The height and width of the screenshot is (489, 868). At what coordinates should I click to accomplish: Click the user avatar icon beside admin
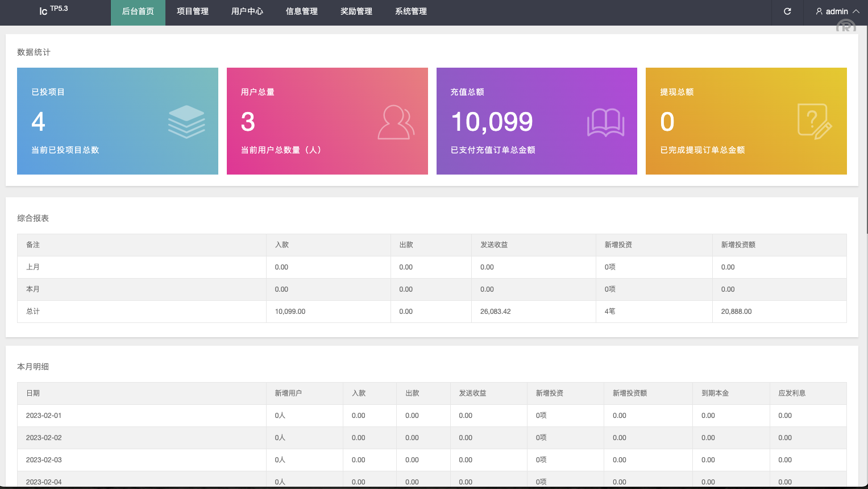click(819, 11)
